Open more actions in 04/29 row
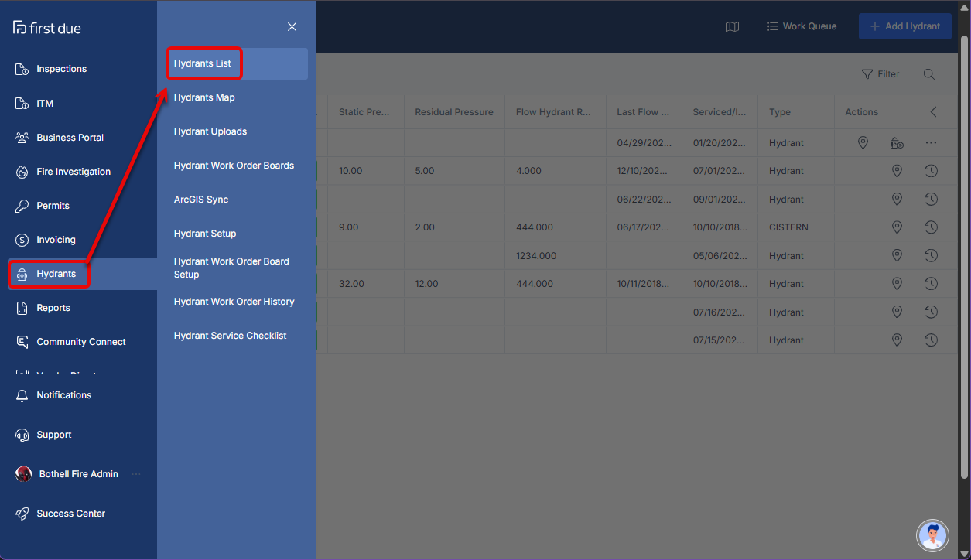 (x=931, y=143)
